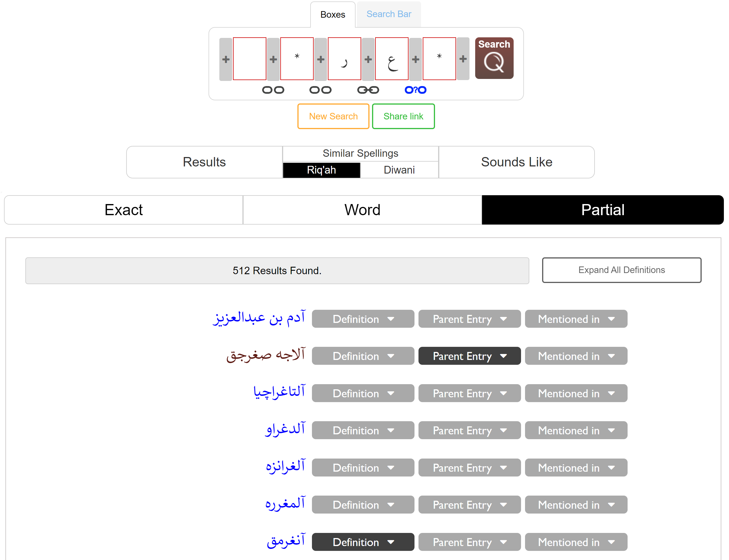Image resolution: width=729 pixels, height=560 pixels.
Task: Click the Share link button
Action: (403, 116)
